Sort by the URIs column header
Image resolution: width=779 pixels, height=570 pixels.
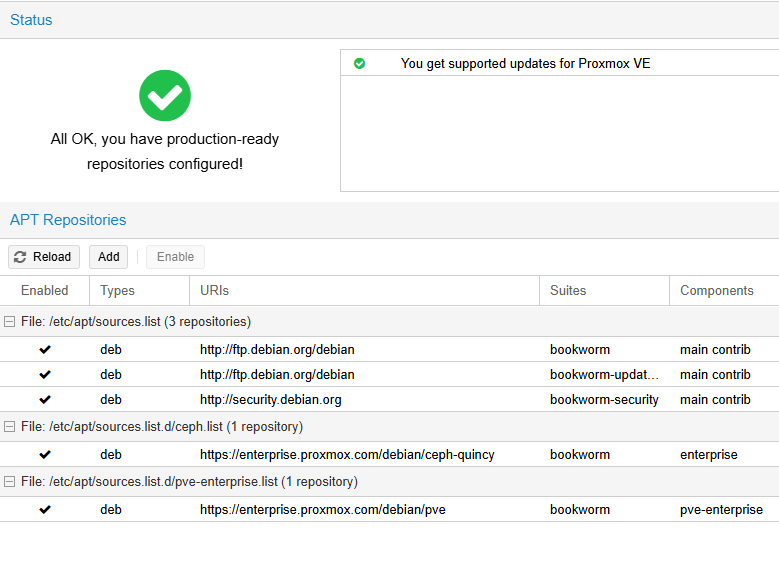364,291
